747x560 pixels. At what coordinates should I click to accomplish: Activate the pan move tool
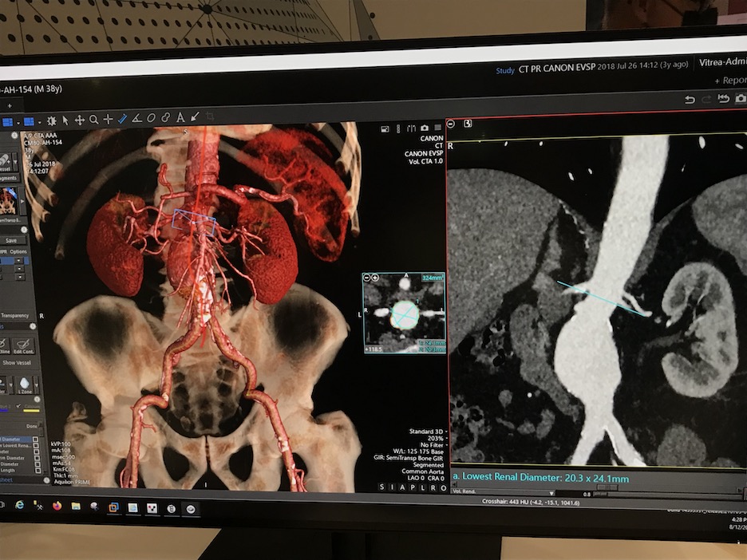click(x=80, y=120)
